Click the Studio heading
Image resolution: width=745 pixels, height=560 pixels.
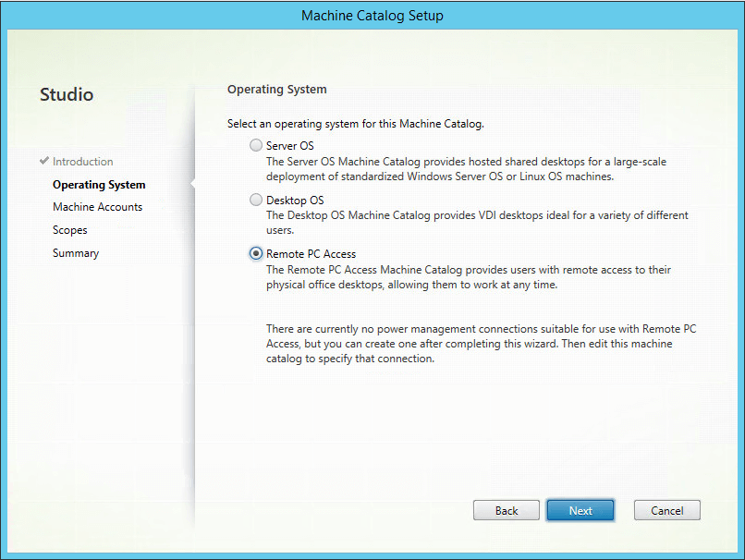point(67,94)
